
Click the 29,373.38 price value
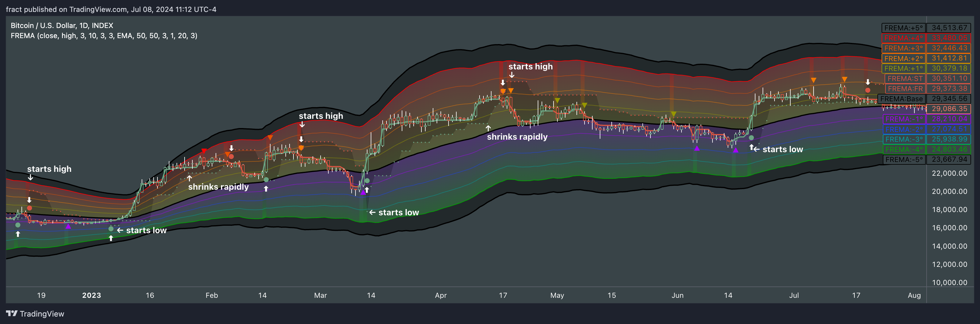[949, 88]
